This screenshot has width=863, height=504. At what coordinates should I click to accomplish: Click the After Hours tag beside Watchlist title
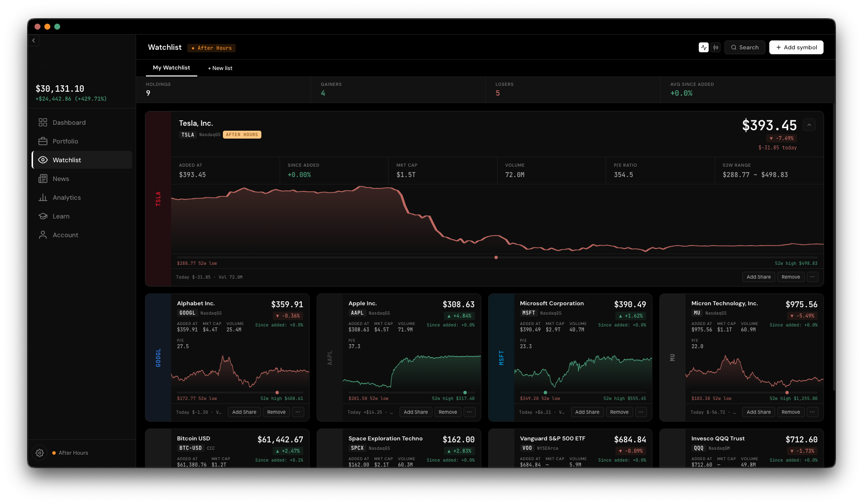[212, 48]
